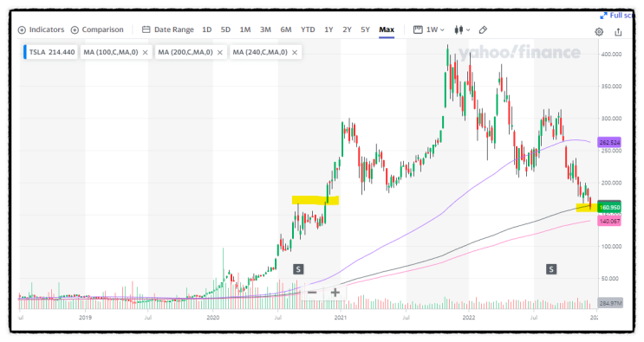Open the Comparison option

click(x=97, y=29)
